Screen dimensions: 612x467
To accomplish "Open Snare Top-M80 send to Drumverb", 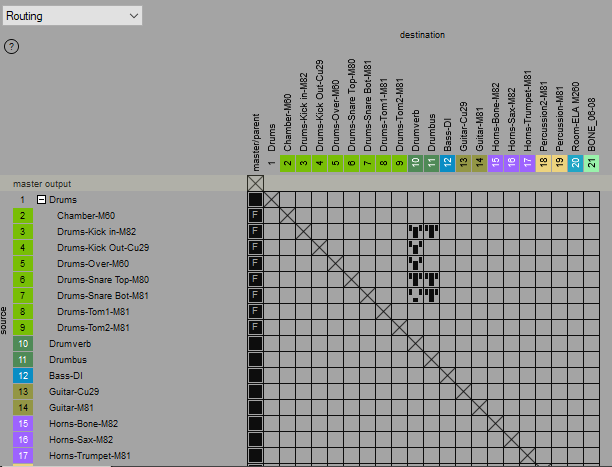I will click(415, 280).
